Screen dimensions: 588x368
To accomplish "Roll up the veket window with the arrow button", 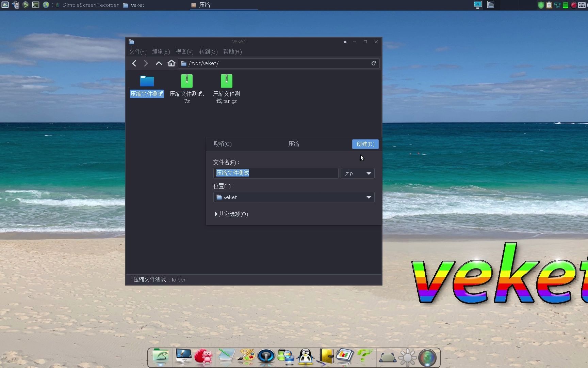I will (x=345, y=42).
